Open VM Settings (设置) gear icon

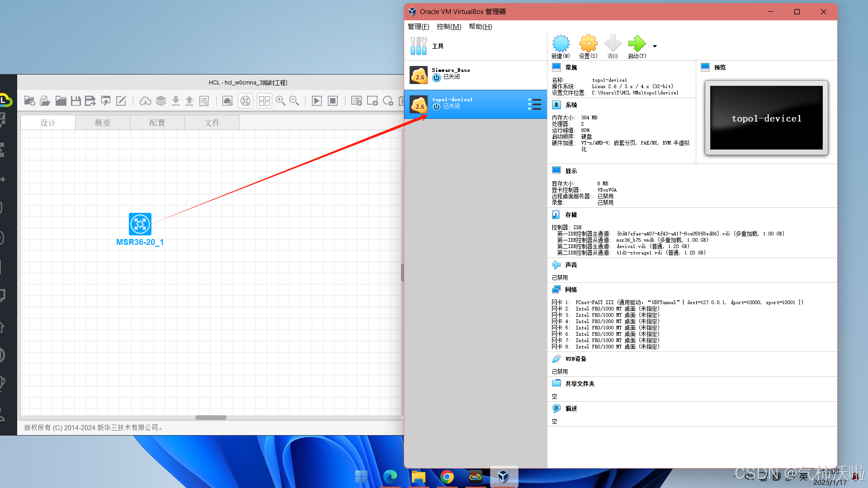(588, 44)
